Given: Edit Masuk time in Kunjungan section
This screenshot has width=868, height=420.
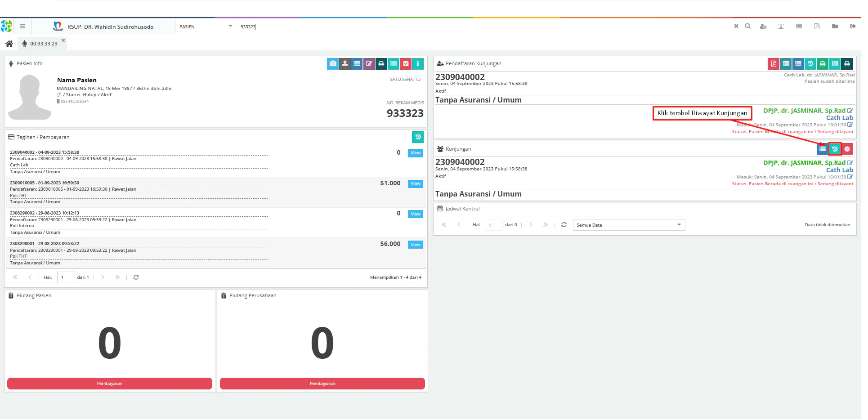Looking at the screenshot, I should [850, 177].
